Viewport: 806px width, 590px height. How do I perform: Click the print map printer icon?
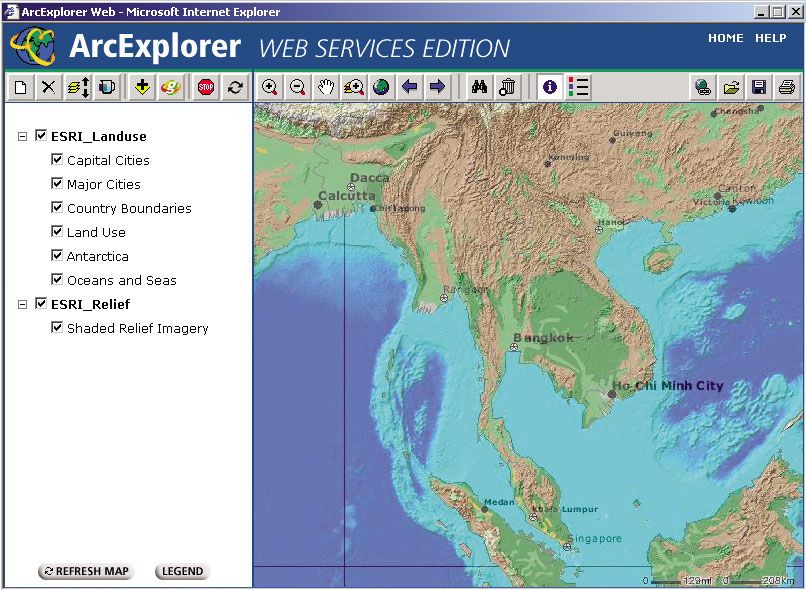pyautogui.click(x=786, y=87)
